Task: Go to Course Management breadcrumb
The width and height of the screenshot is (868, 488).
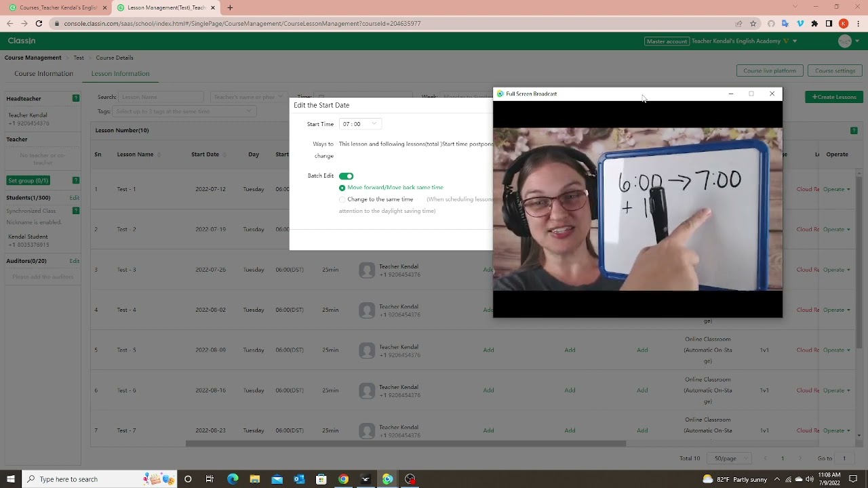Action: [x=33, y=58]
